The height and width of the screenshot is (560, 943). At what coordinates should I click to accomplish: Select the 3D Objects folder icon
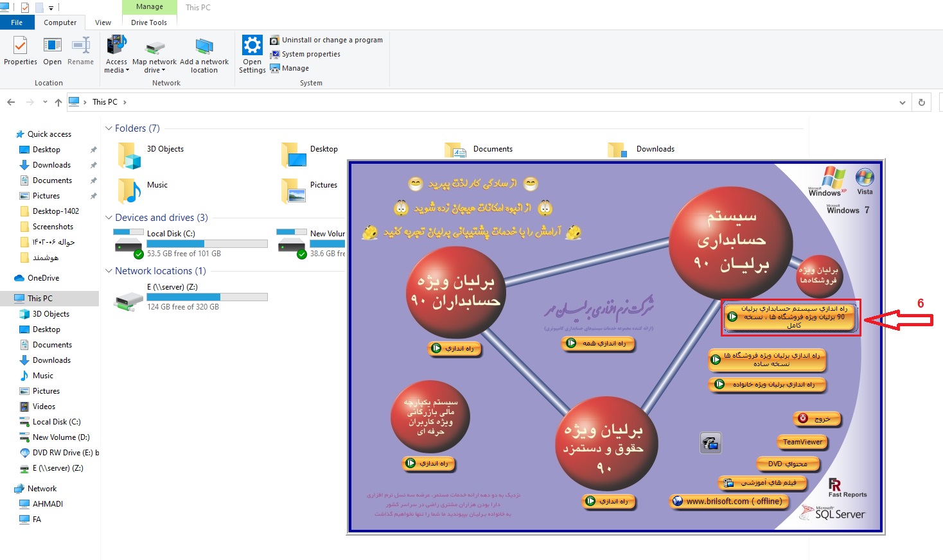tap(129, 155)
